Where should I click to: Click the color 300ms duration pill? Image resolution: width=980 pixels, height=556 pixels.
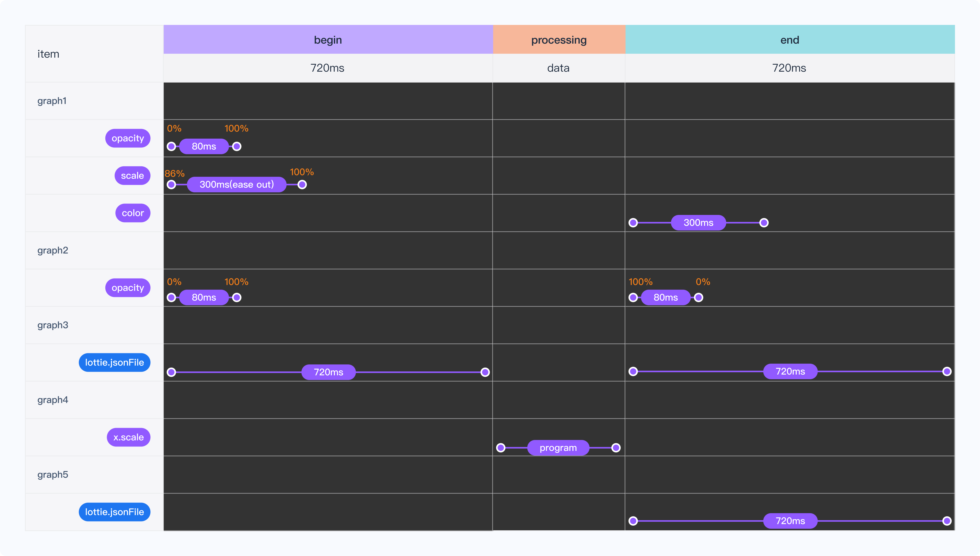tap(698, 223)
